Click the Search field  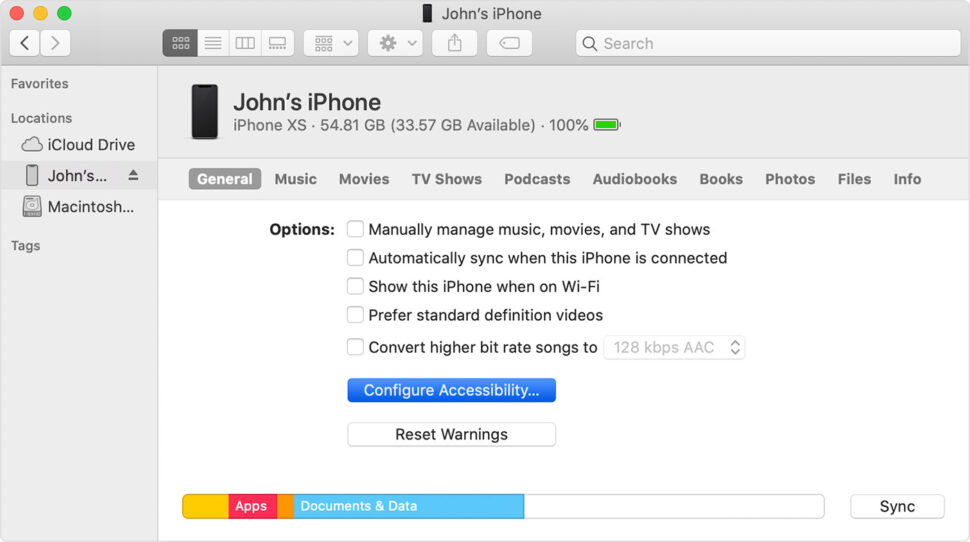[768, 43]
